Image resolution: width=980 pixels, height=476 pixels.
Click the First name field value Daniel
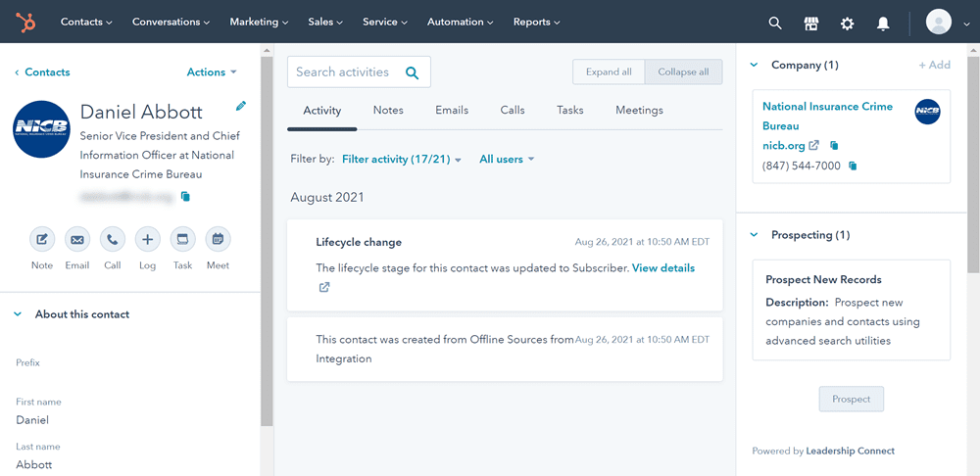[x=32, y=420]
